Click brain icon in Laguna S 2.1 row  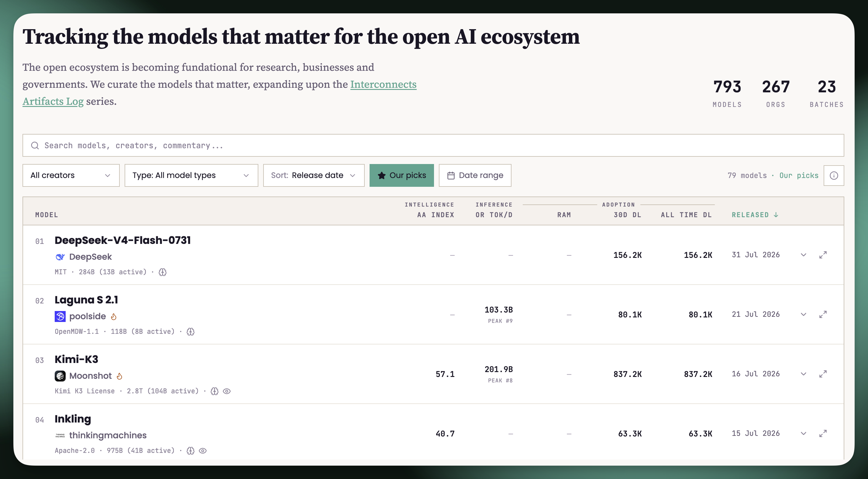point(191,332)
